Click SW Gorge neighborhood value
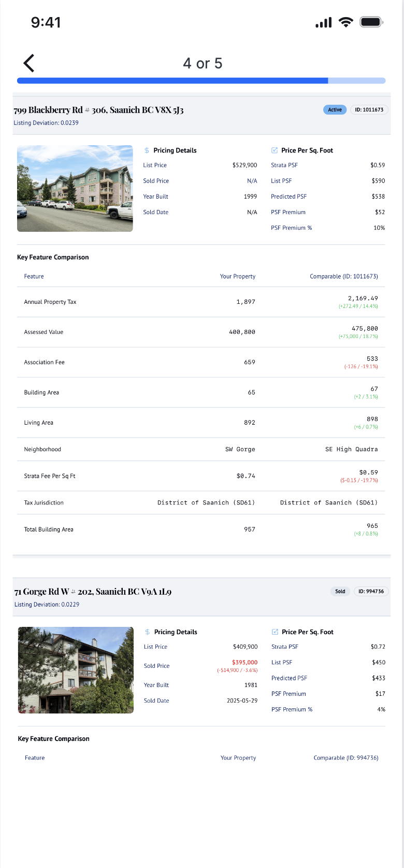Screen dimensions: 404x868 click(x=240, y=450)
